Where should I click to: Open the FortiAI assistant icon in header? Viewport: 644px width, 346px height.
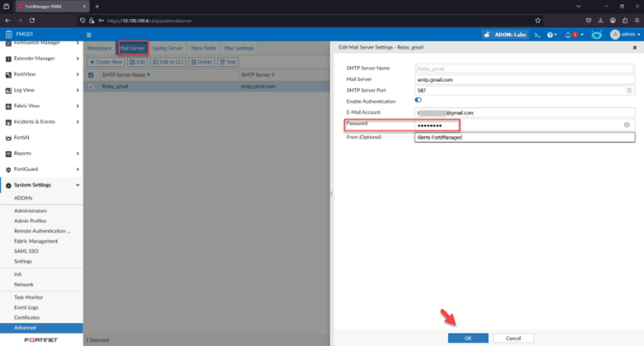(596, 35)
